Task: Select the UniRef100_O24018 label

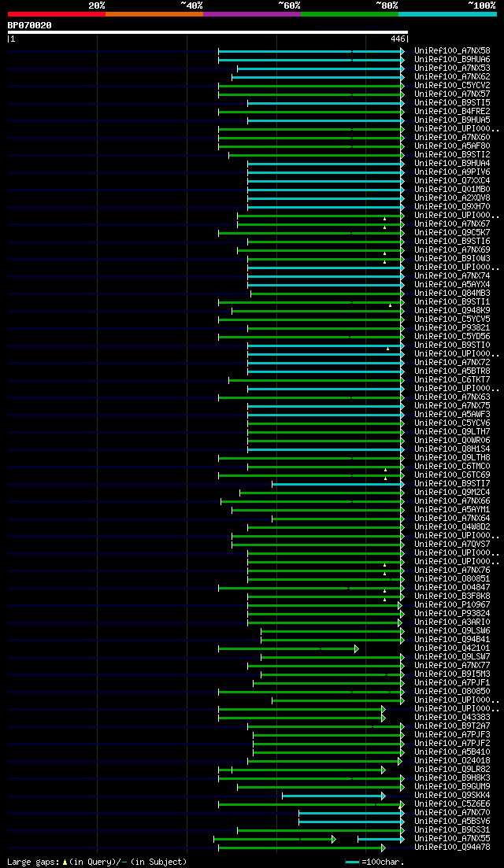Action: (452, 761)
